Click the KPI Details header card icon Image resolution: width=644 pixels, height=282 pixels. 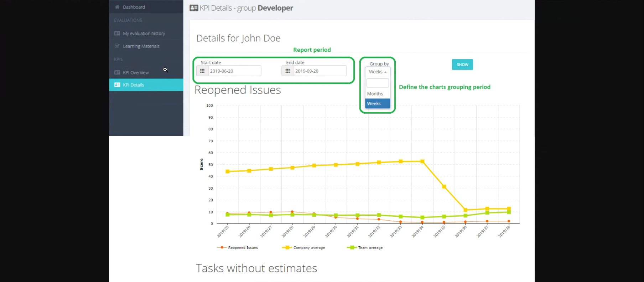point(194,8)
